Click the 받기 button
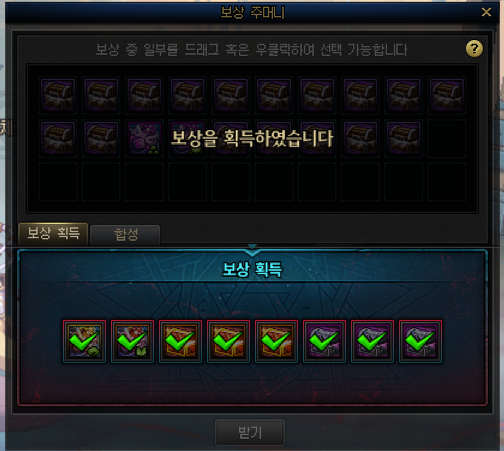The height and width of the screenshot is (451, 504). [x=250, y=433]
